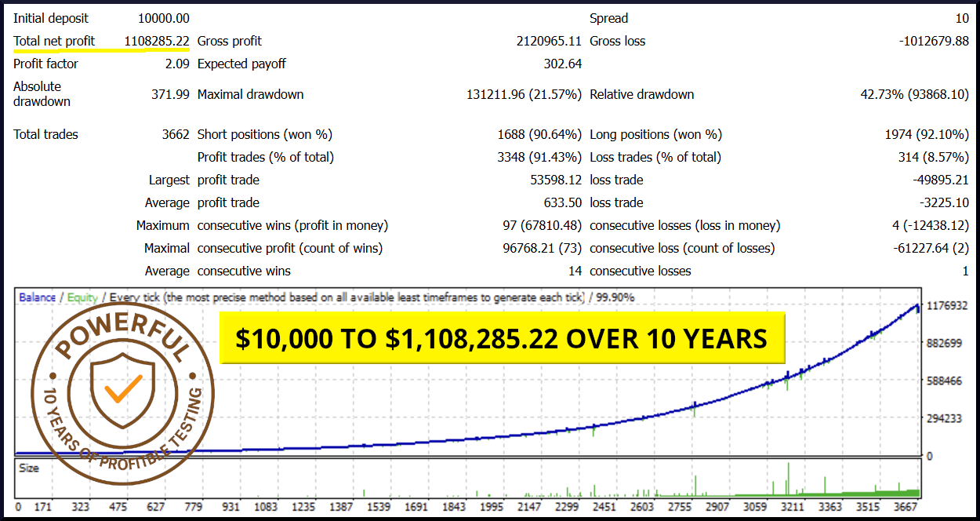
Task: Click the 588466 y-axis label
Action: (x=946, y=381)
